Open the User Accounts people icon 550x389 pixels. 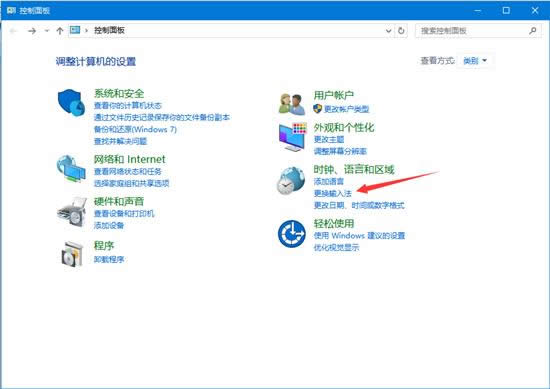click(x=291, y=104)
